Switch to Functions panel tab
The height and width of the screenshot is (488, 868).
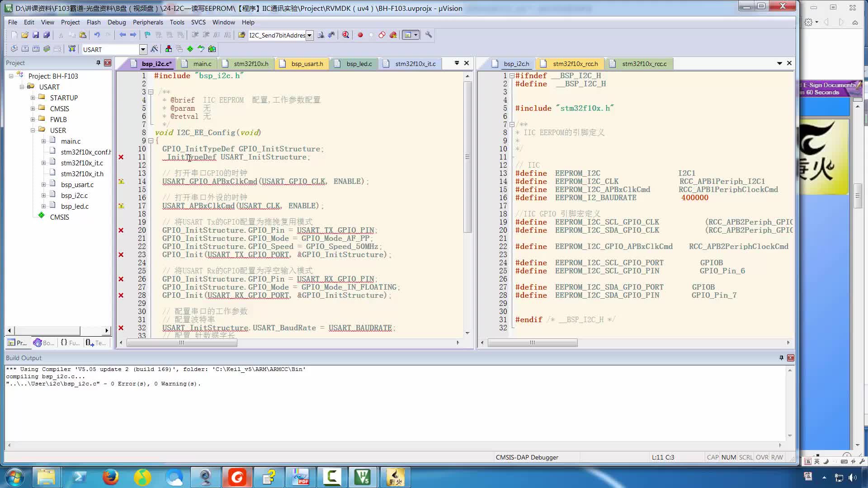click(70, 343)
